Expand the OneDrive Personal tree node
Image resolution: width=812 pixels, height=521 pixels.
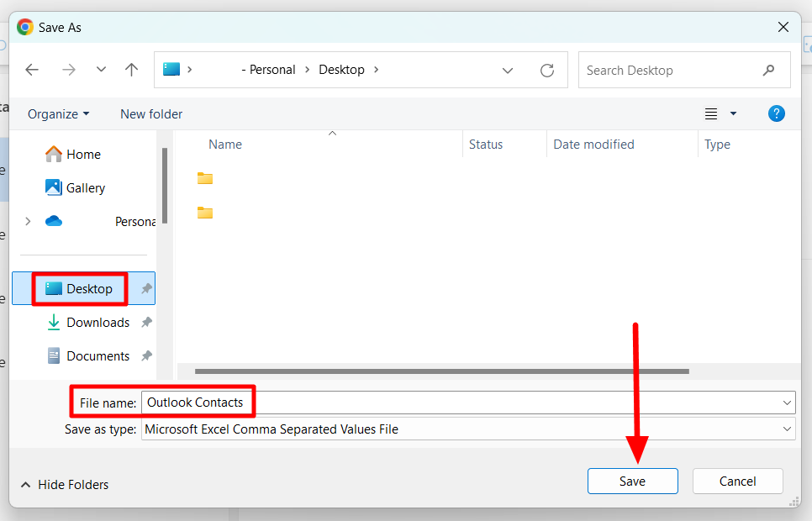click(x=28, y=222)
